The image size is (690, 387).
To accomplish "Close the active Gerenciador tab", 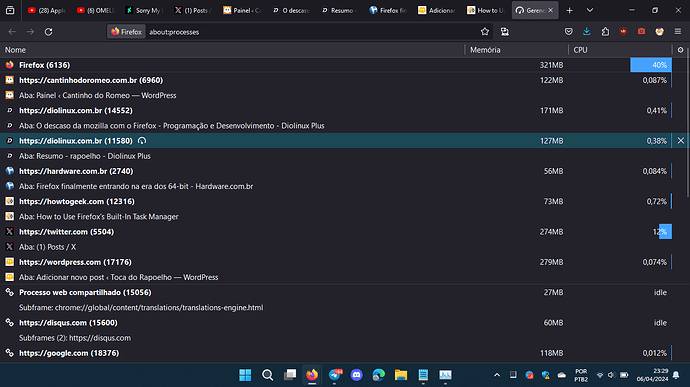I will click(x=551, y=10).
